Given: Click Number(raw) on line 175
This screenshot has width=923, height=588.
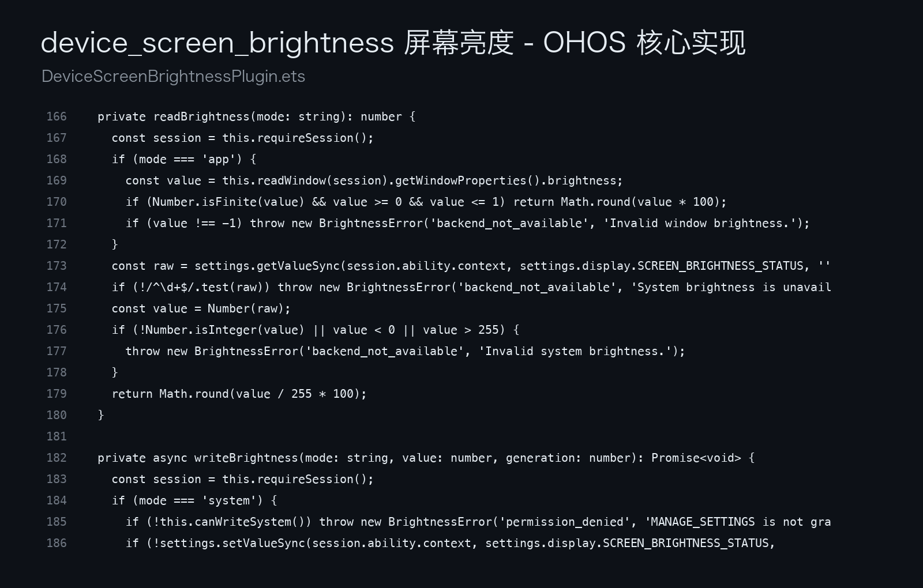Looking at the screenshot, I should click(245, 308).
